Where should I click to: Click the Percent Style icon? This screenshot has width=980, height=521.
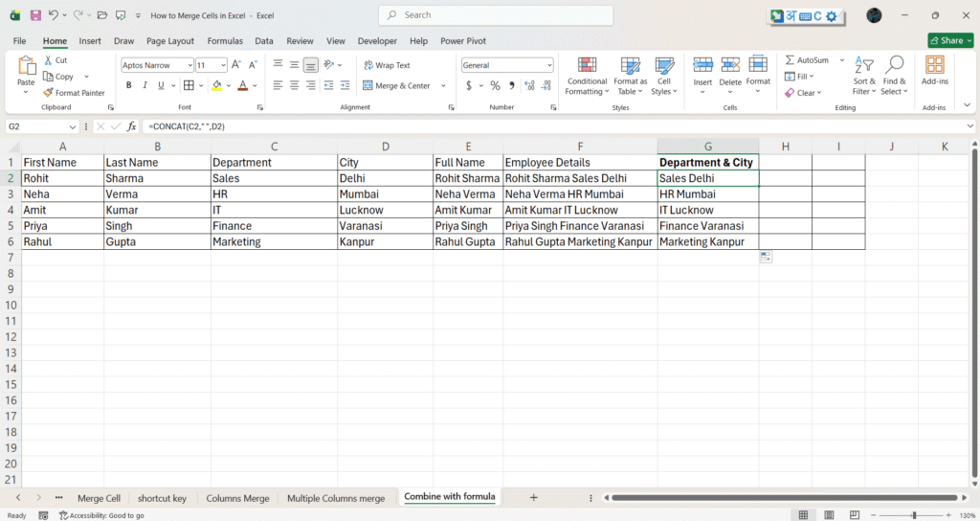pos(495,85)
